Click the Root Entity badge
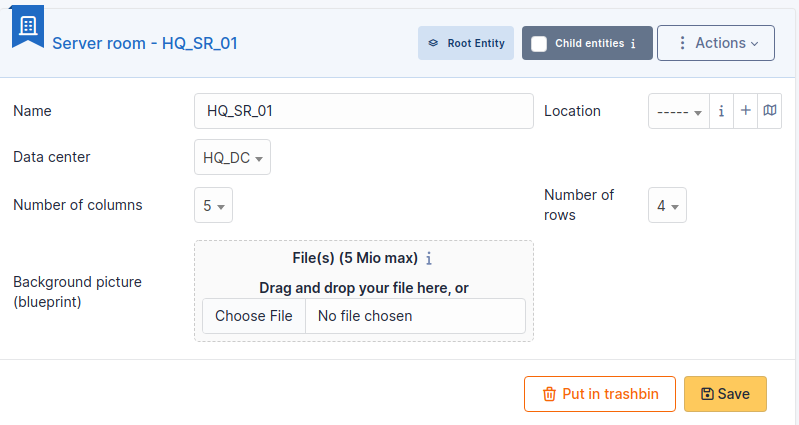This screenshot has height=425, width=799. [x=466, y=43]
